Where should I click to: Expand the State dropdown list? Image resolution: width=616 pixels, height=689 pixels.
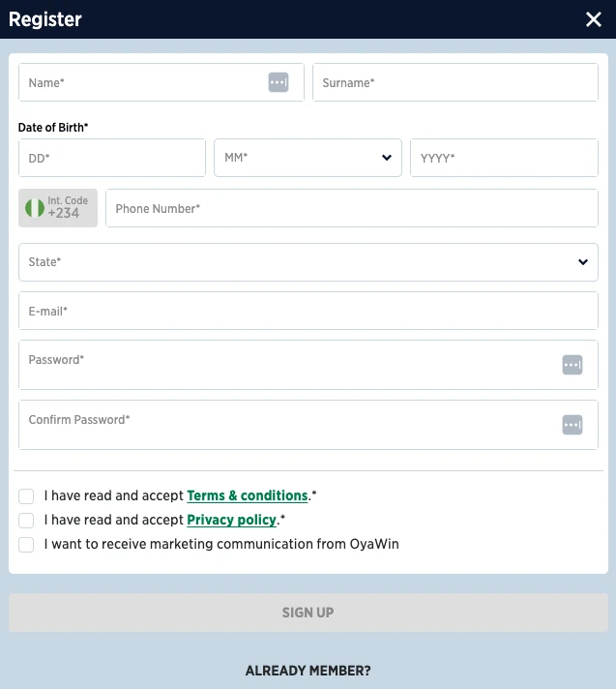pyautogui.click(x=308, y=262)
